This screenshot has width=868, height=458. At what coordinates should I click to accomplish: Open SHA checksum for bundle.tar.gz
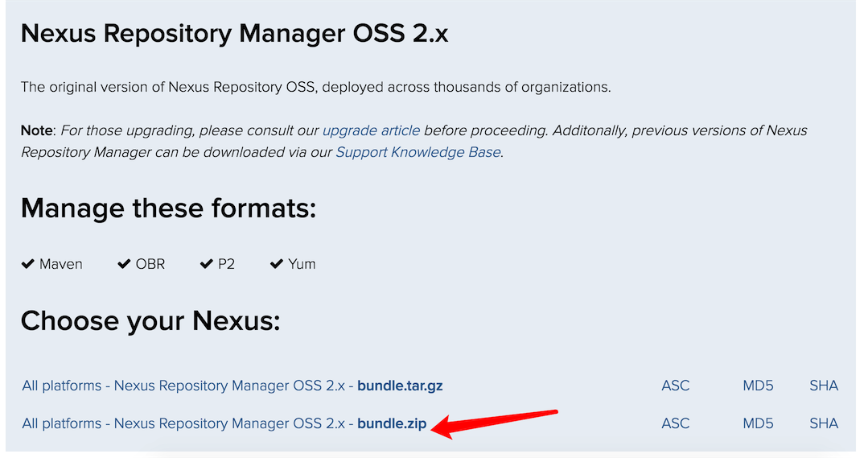coord(824,386)
